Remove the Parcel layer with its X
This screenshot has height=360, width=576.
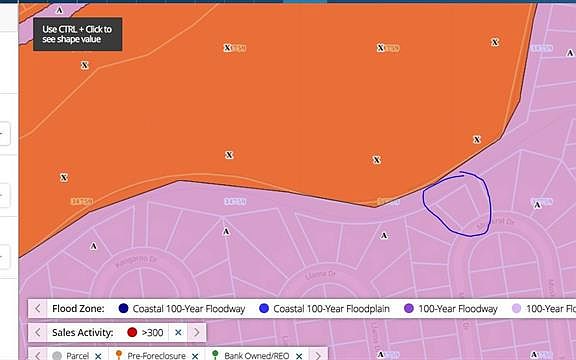tap(98, 356)
